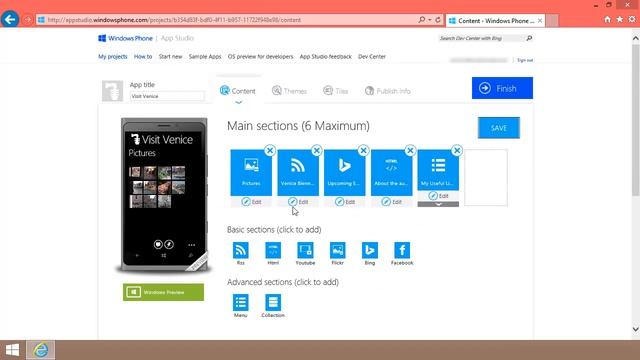
Task: Click the browser forward arrow
Action: click(27, 20)
